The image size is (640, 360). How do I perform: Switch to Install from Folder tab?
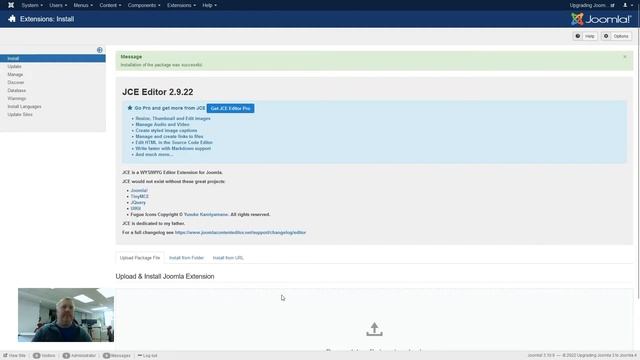coord(186,258)
